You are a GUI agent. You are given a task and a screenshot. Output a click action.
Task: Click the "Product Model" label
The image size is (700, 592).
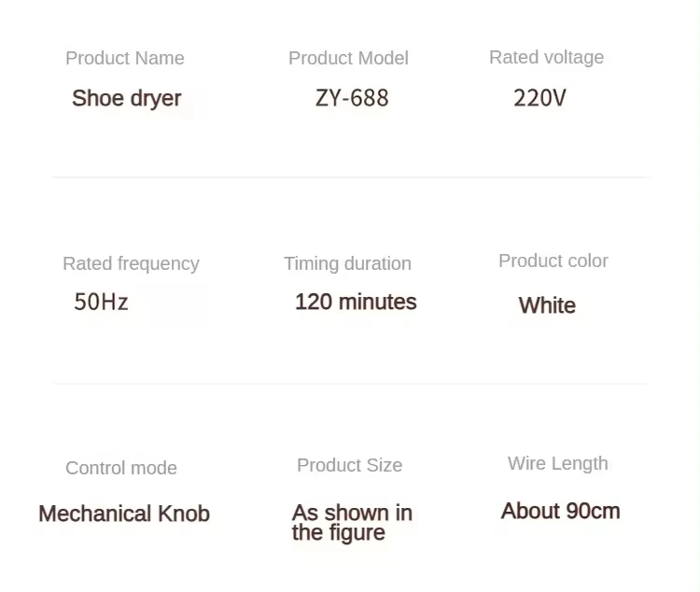[348, 58]
